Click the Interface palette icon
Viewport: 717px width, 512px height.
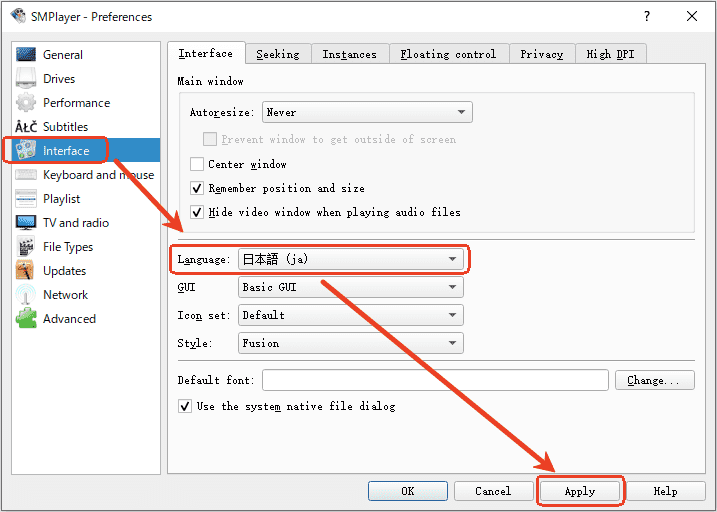tap(26, 150)
